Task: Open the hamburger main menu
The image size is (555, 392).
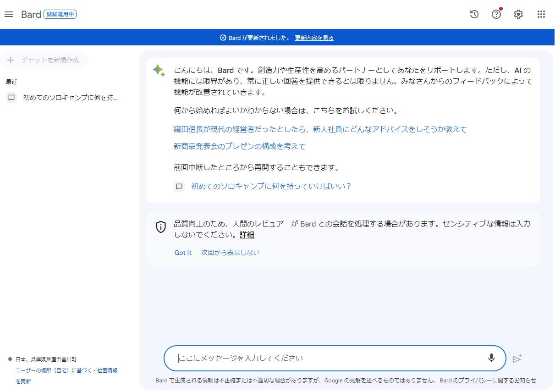Action: pos(9,14)
